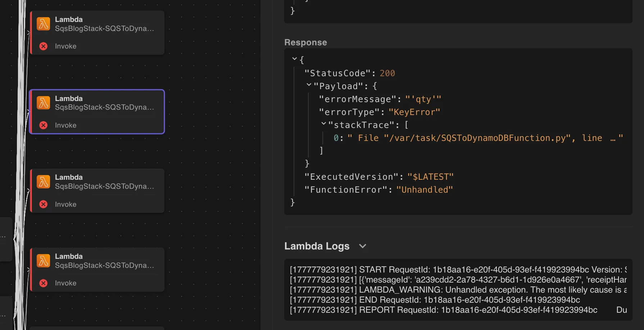644x330 pixels.
Task: Click the messageId log line
Action: click(458, 280)
